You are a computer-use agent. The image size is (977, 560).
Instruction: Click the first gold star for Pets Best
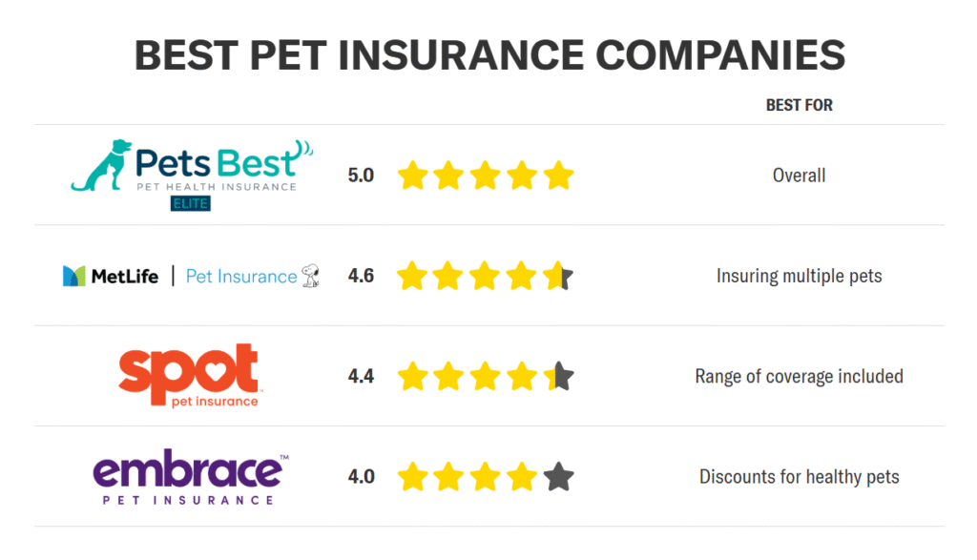[412, 175]
